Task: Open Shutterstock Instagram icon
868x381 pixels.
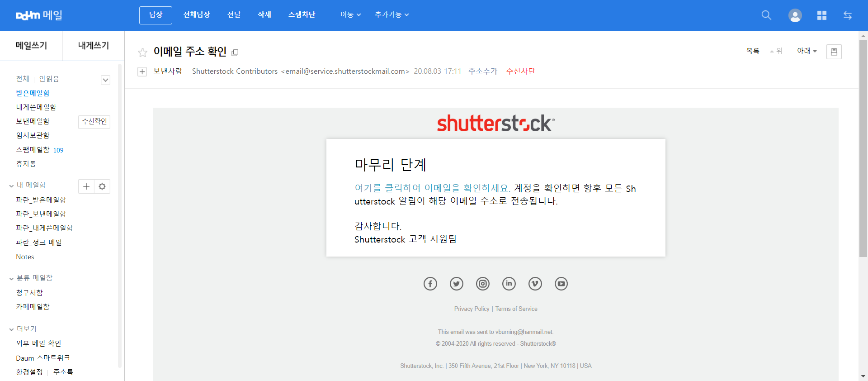Action: pos(483,284)
